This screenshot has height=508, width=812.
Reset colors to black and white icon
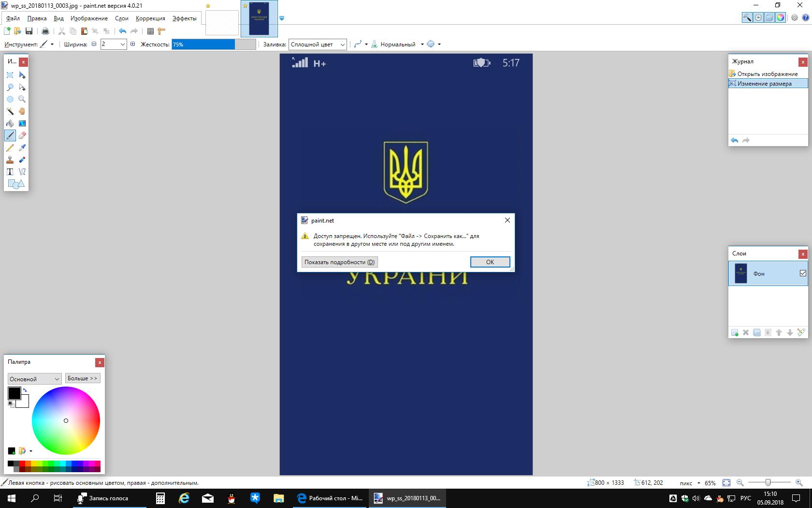coord(11,404)
